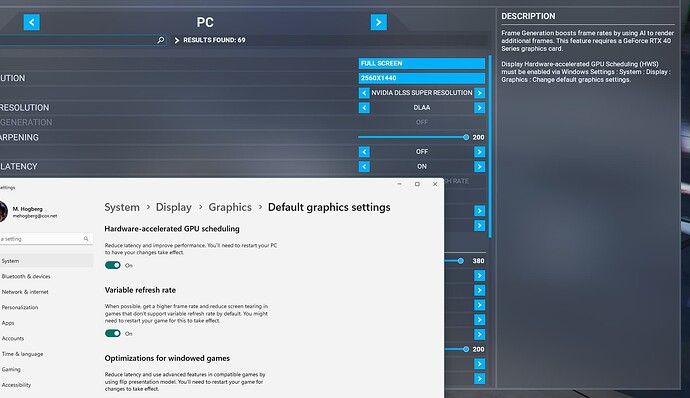
Task: Open Graphics breadcrumb in Settings
Action: click(x=230, y=207)
